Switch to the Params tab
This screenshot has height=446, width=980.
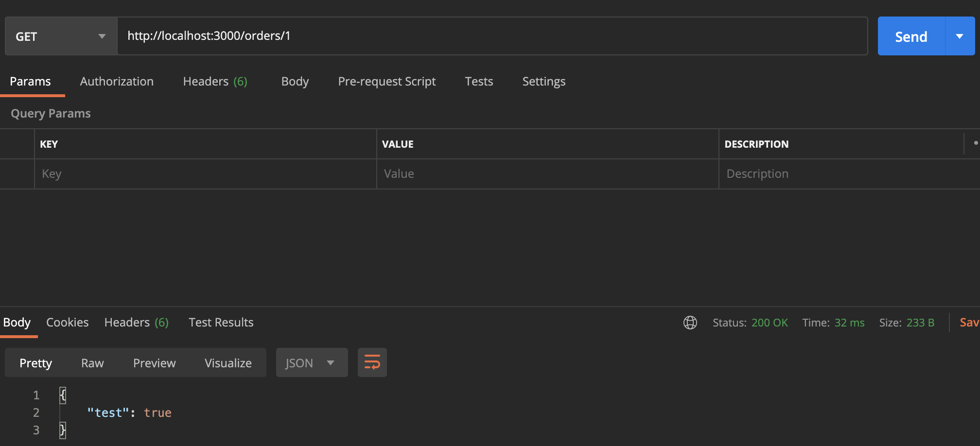coord(30,81)
